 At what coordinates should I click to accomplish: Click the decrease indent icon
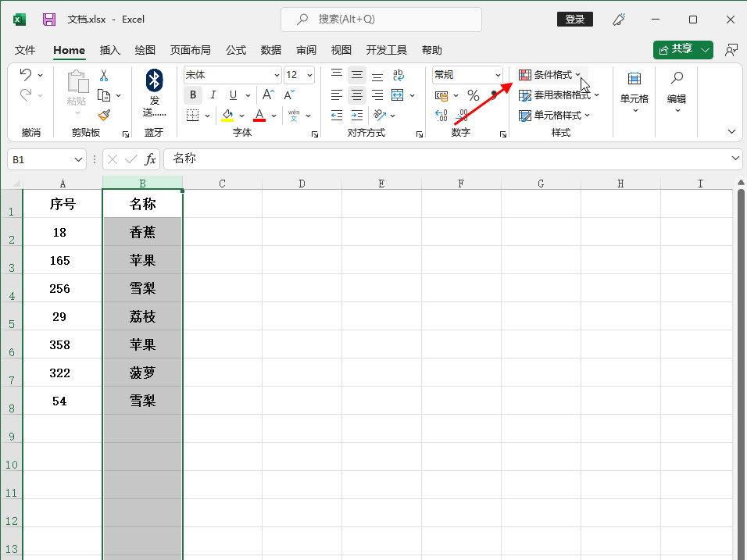(x=337, y=116)
